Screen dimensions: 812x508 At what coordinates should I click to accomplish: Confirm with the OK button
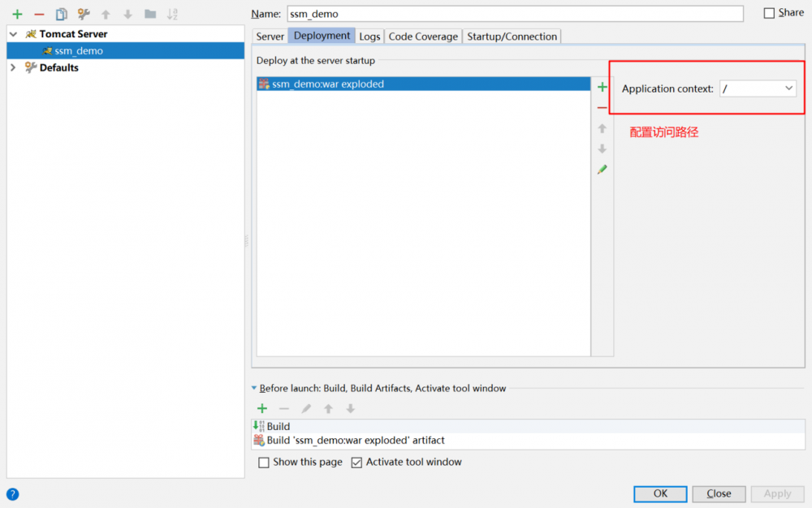(660, 493)
